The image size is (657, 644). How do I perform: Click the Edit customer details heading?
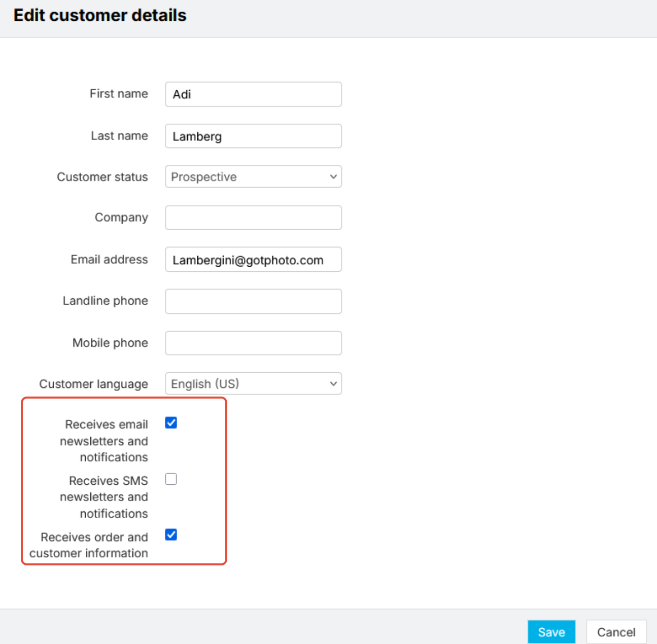(x=100, y=15)
